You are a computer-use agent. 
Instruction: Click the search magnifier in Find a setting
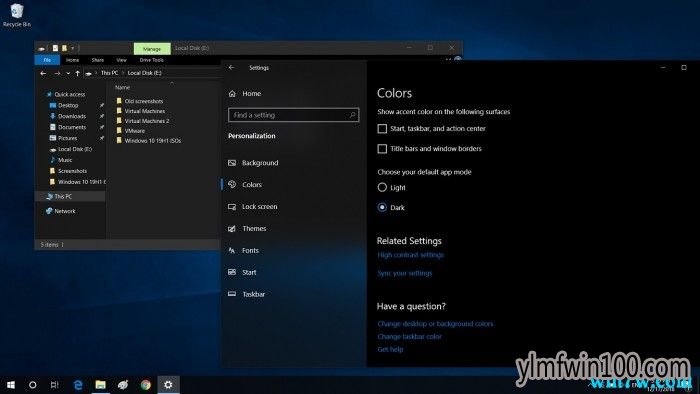[352, 115]
